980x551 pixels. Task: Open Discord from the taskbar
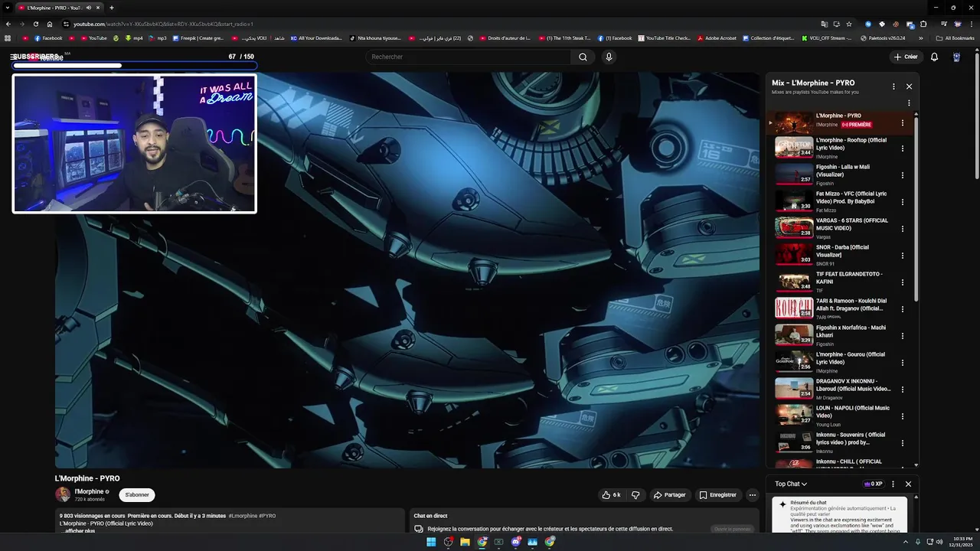[x=515, y=542]
